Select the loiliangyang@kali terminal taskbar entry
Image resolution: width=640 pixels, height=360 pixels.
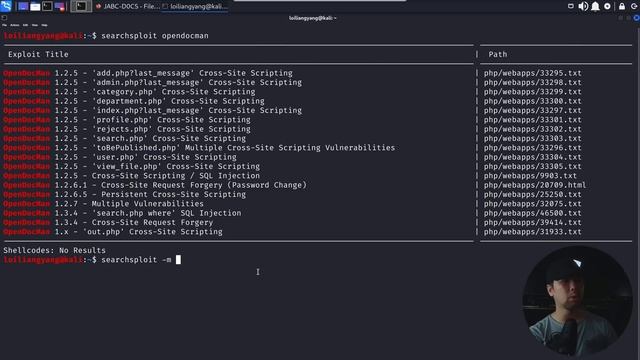click(x=195, y=6)
